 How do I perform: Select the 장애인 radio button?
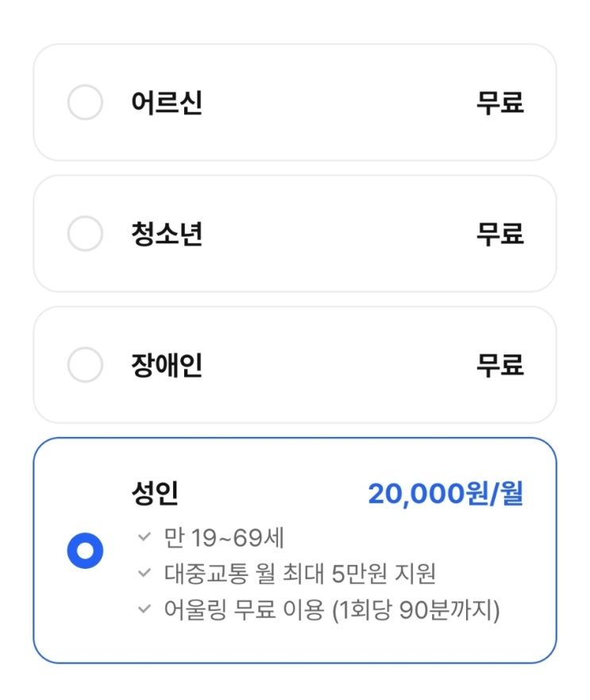click(85, 365)
